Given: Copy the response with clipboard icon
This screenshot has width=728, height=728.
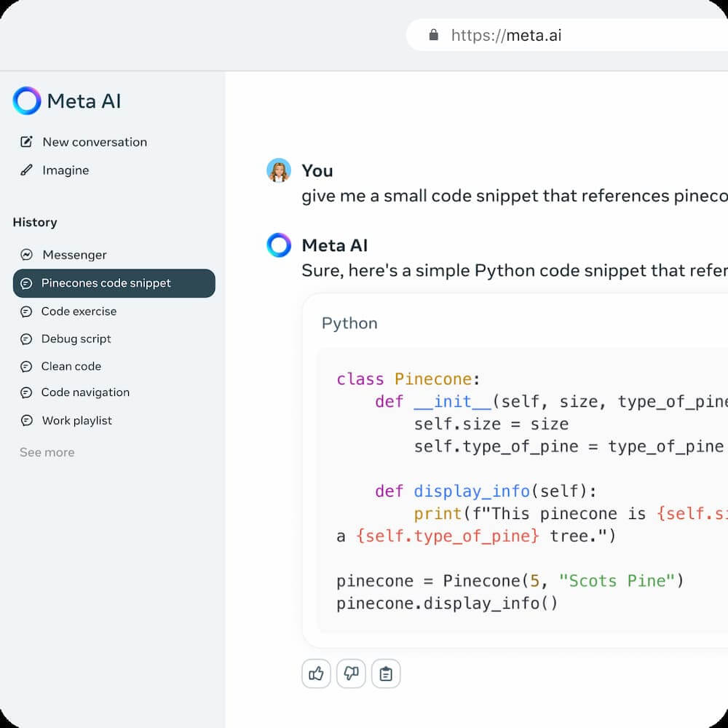Looking at the screenshot, I should click(386, 674).
